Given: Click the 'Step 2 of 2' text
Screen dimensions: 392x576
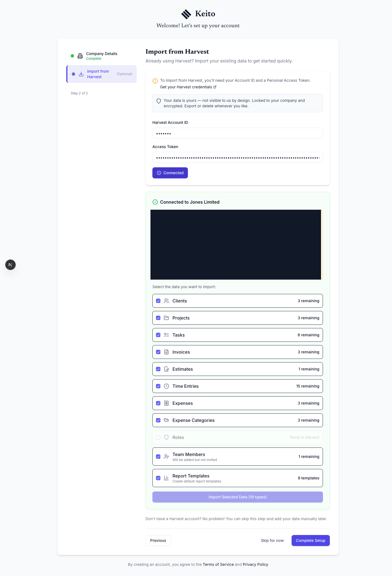Looking at the screenshot, I should (x=79, y=93).
